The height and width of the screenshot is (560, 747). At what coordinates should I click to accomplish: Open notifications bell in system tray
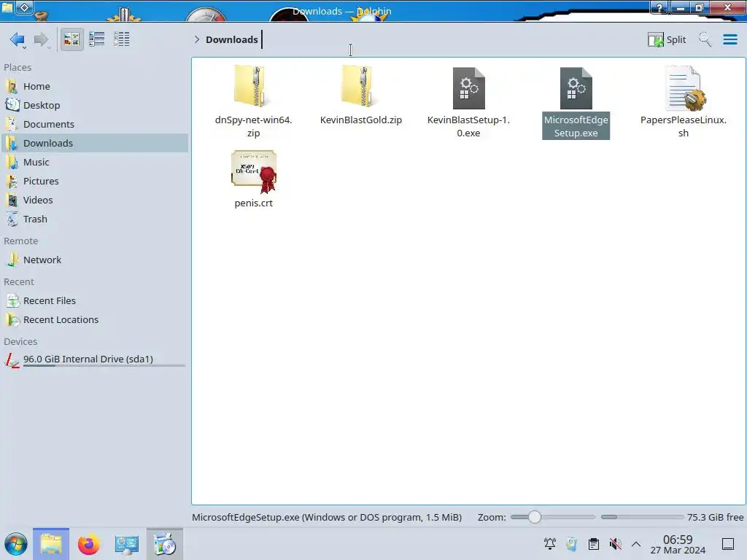point(550,543)
